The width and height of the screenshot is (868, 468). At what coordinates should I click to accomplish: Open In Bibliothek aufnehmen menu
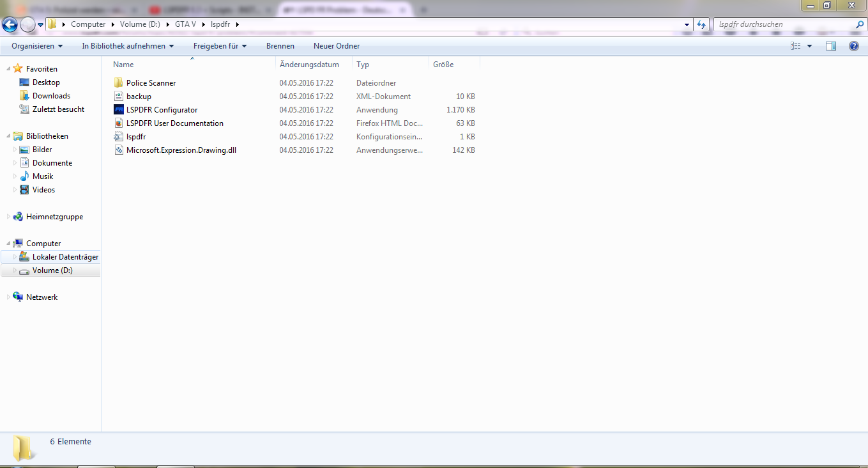(x=128, y=46)
